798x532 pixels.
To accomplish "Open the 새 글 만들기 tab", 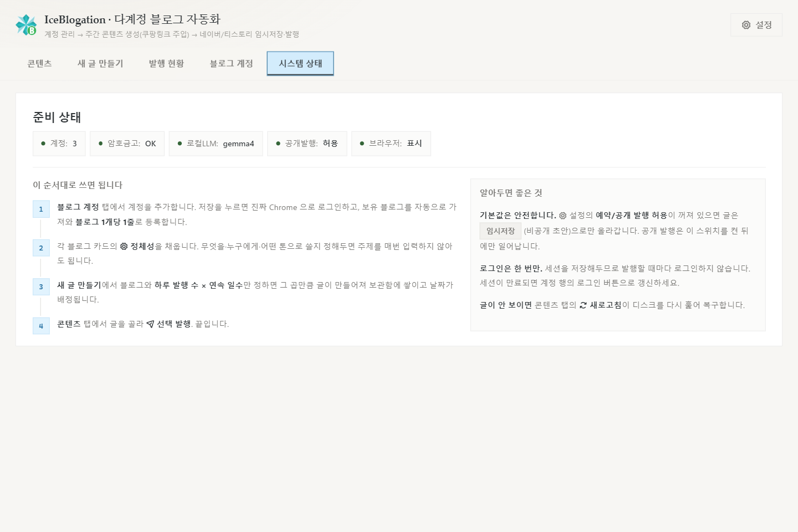I will (x=100, y=64).
